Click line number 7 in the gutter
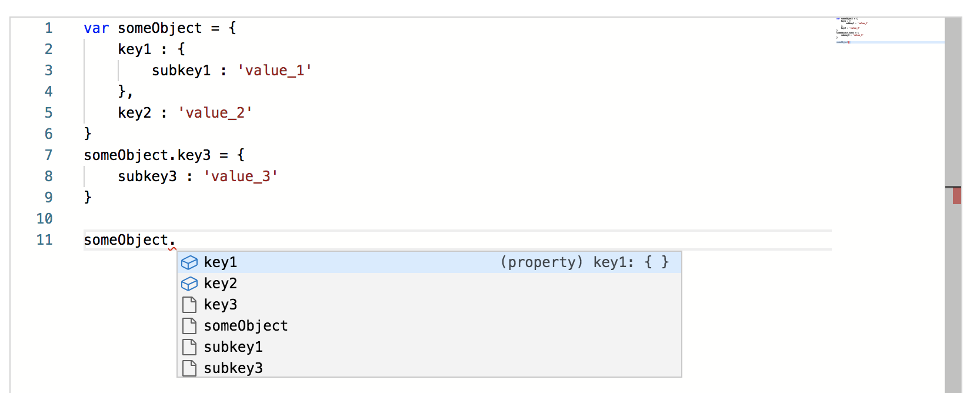980x393 pixels. click(x=48, y=155)
